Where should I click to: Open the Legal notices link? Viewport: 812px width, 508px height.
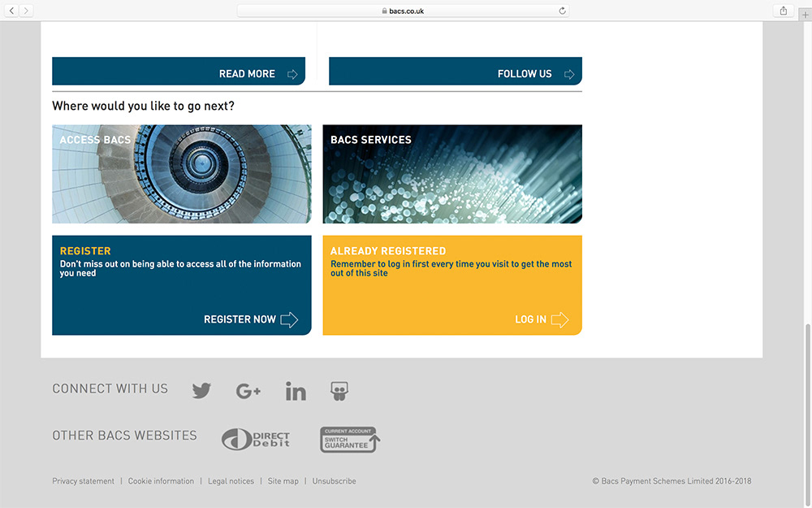coord(231,481)
